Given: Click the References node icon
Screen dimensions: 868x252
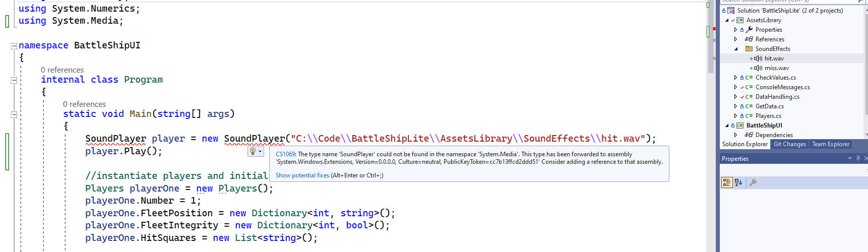Looking at the screenshot, I should (x=749, y=39).
